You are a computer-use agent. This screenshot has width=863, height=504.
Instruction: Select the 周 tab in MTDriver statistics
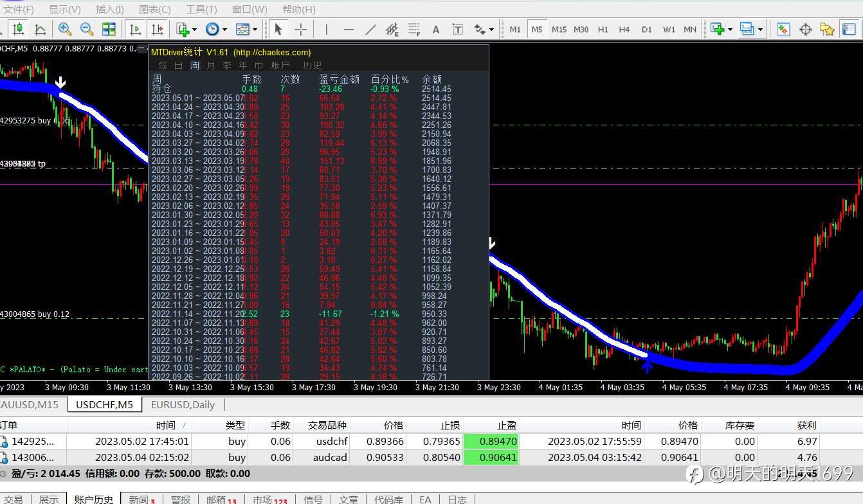[x=195, y=65]
